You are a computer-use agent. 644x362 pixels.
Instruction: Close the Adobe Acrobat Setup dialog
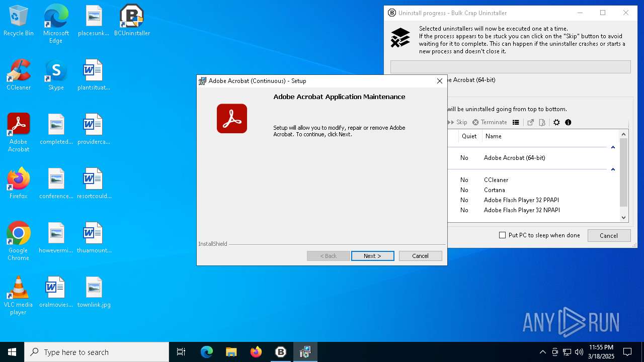pos(439,81)
